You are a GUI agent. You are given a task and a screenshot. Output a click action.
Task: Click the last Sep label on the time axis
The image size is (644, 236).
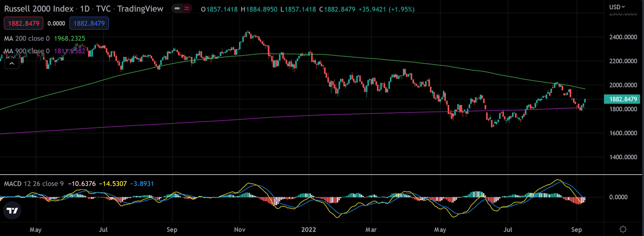click(576, 229)
